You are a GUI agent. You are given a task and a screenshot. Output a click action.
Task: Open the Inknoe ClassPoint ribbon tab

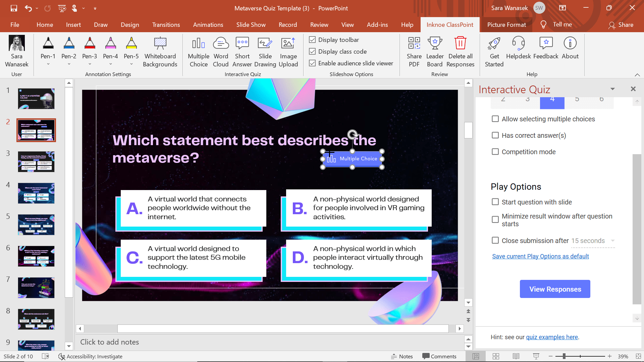click(450, 24)
